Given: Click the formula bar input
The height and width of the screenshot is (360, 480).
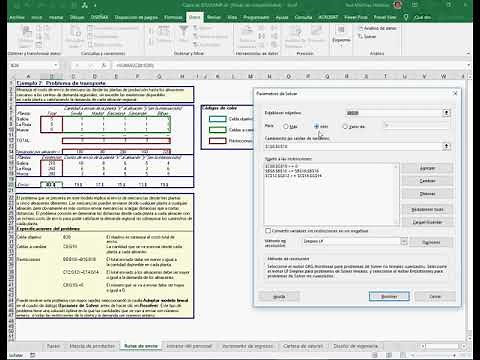Looking at the screenshot, I should pos(289,65).
